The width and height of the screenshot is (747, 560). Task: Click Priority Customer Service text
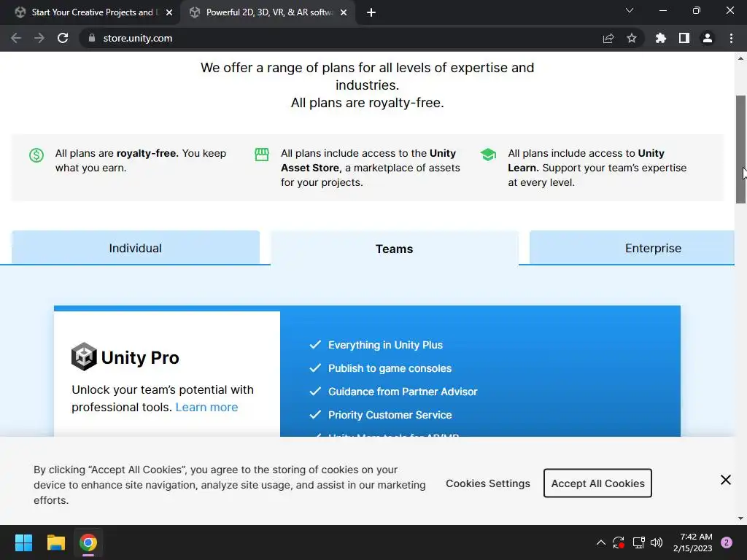point(390,415)
